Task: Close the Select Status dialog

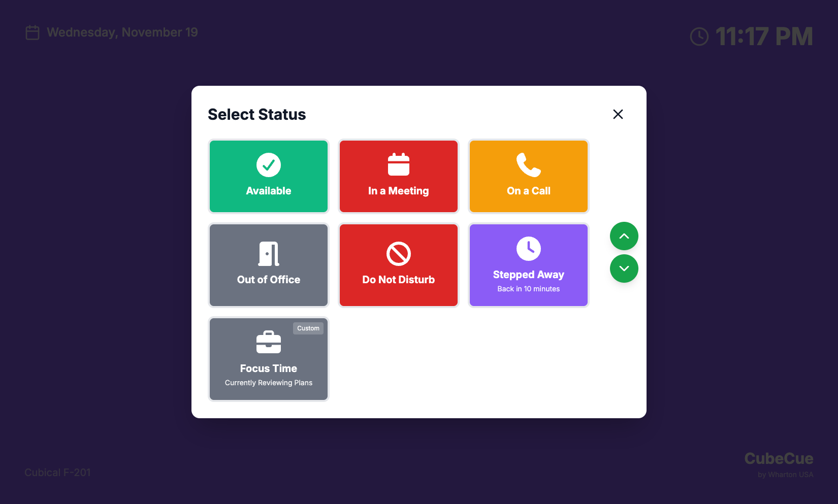Action: (618, 114)
